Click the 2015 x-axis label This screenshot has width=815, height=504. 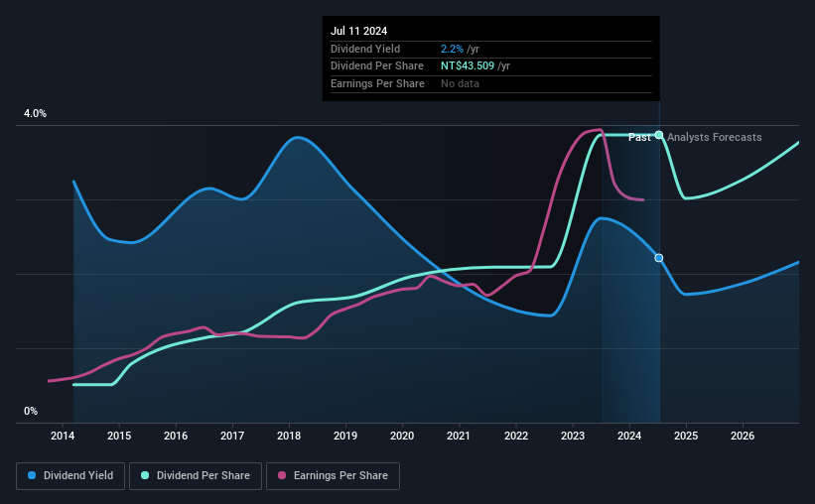pyautogui.click(x=119, y=436)
